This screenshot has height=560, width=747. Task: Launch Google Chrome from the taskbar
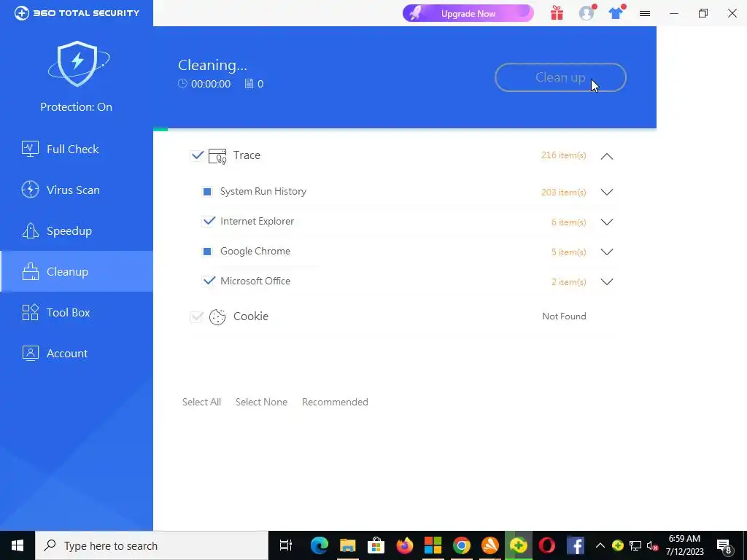pyautogui.click(x=461, y=545)
